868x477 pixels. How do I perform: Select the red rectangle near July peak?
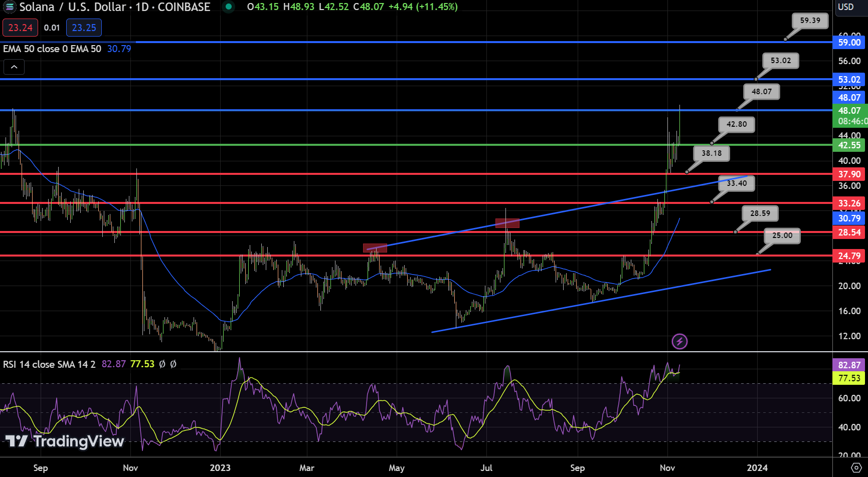507,223
